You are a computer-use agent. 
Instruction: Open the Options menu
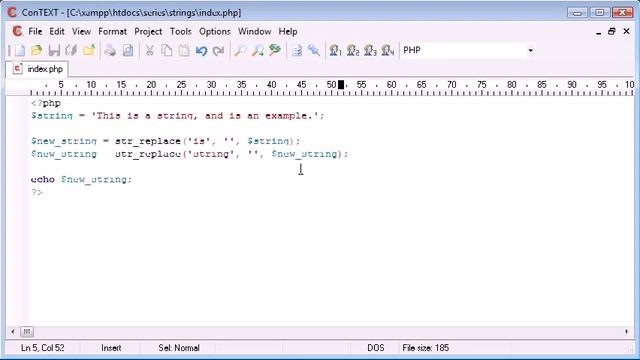tap(215, 31)
